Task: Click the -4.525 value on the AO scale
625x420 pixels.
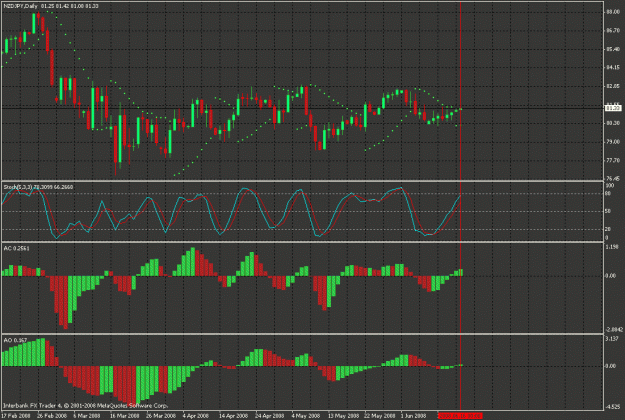Action: [613, 407]
